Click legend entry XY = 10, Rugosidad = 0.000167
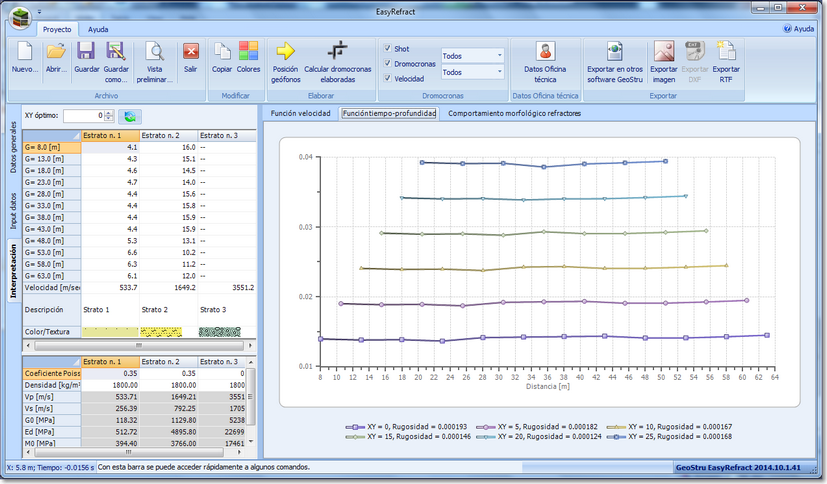The height and width of the screenshot is (484, 827). pyautogui.click(x=668, y=427)
